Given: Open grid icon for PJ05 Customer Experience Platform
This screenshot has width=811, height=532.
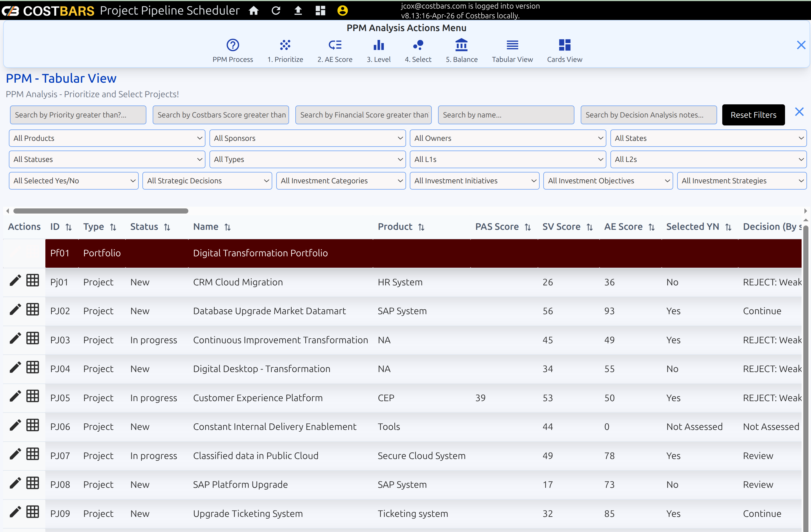Looking at the screenshot, I should (33, 396).
